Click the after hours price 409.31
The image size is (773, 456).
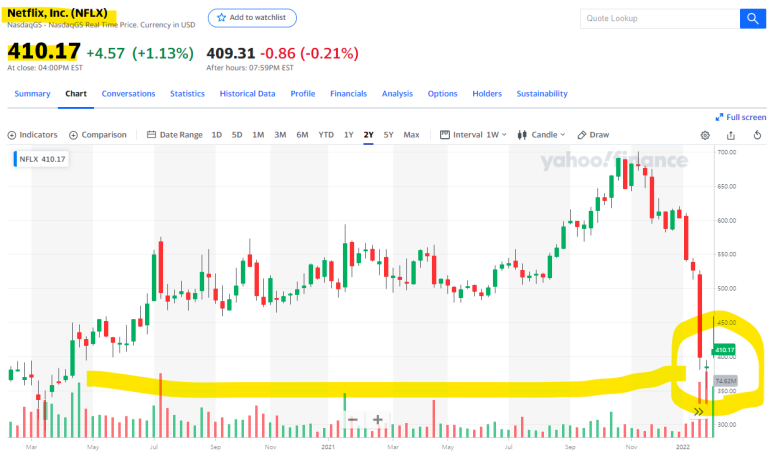click(x=231, y=53)
